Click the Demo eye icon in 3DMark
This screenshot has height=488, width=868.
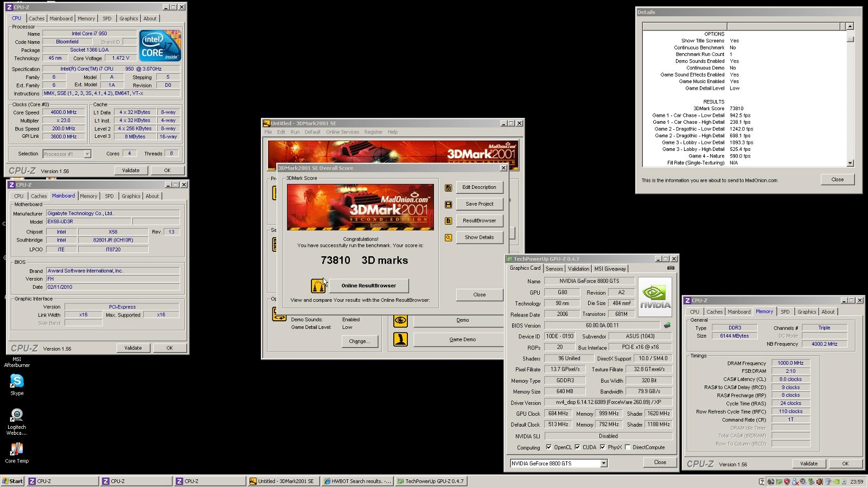click(400, 320)
